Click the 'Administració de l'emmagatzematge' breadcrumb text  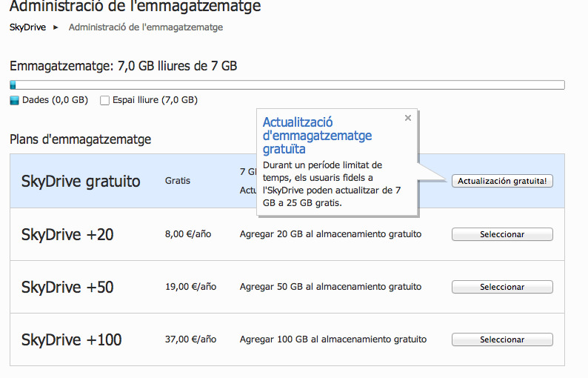(x=145, y=27)
